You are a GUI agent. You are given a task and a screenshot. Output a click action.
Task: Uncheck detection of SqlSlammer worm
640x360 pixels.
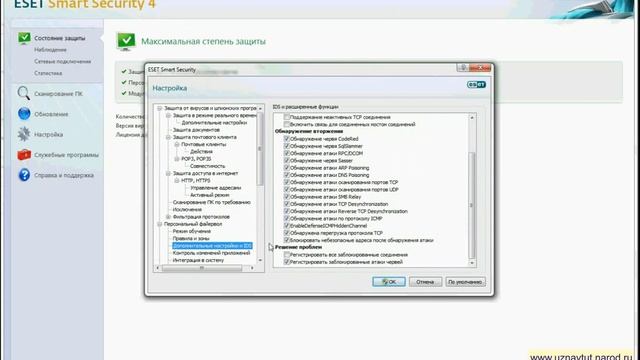click(x=287, y=146)
